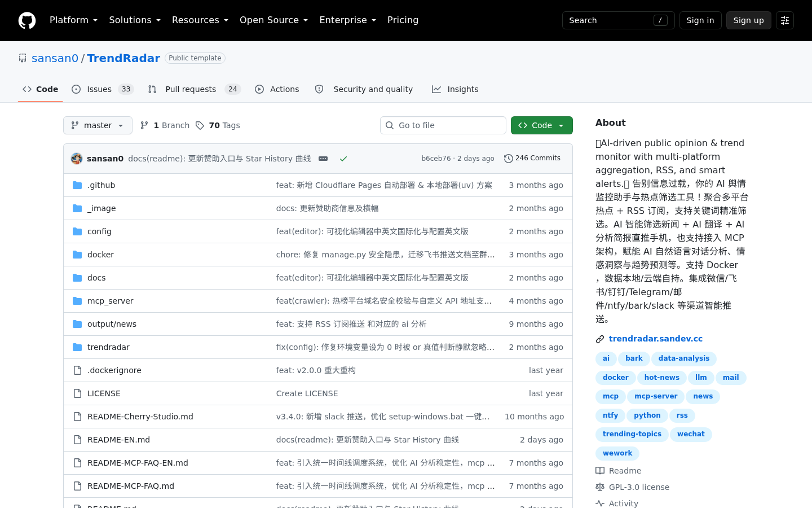Screen dimensions: 812x508
Task: Click the Sign in button
Action: coord(700,20)
